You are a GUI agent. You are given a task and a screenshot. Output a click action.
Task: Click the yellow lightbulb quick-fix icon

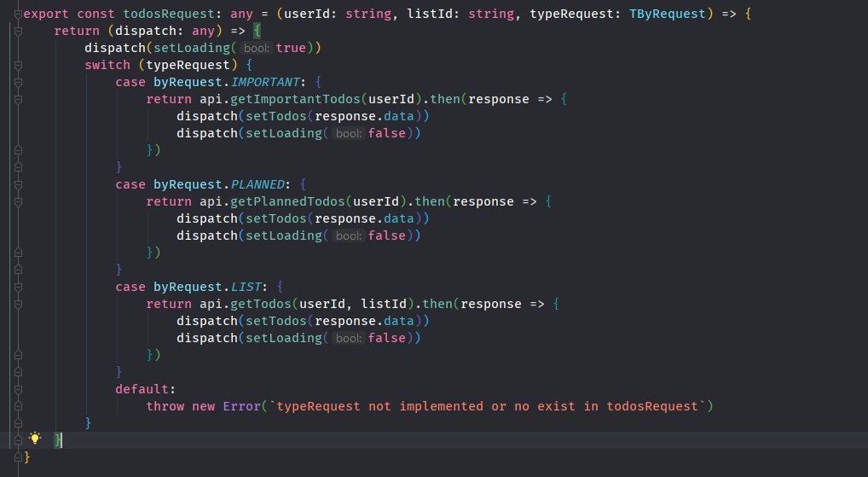tap(35, 439)
